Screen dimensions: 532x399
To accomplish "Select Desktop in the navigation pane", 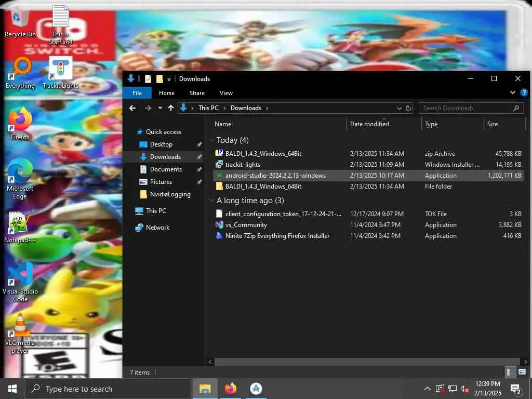I will 161,144.
